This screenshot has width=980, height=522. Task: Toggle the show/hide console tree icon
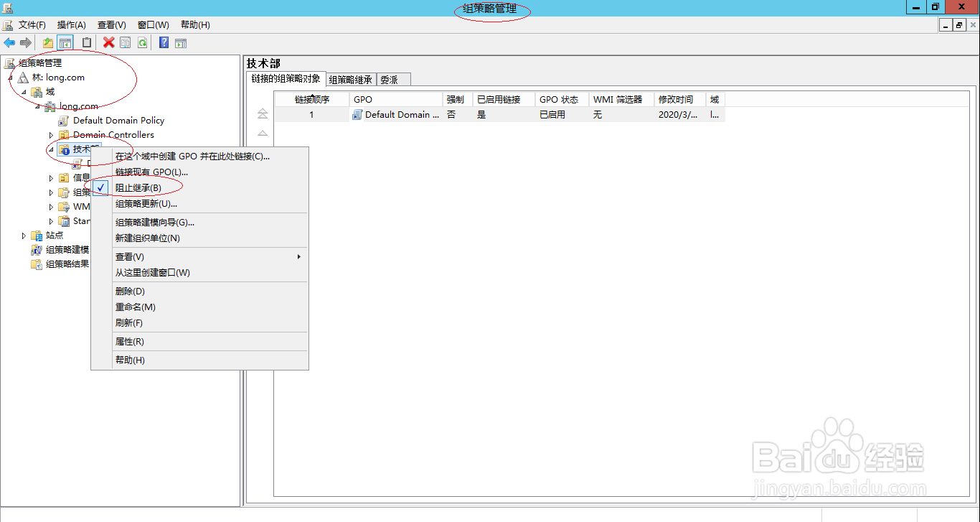pos(65,42)
